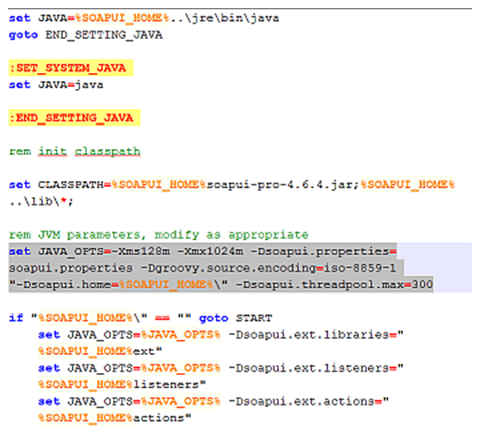Viewport: 480px width, 437px height.
Task: Click the ..\lib\*; continuation line
Action: coord(41,202)
